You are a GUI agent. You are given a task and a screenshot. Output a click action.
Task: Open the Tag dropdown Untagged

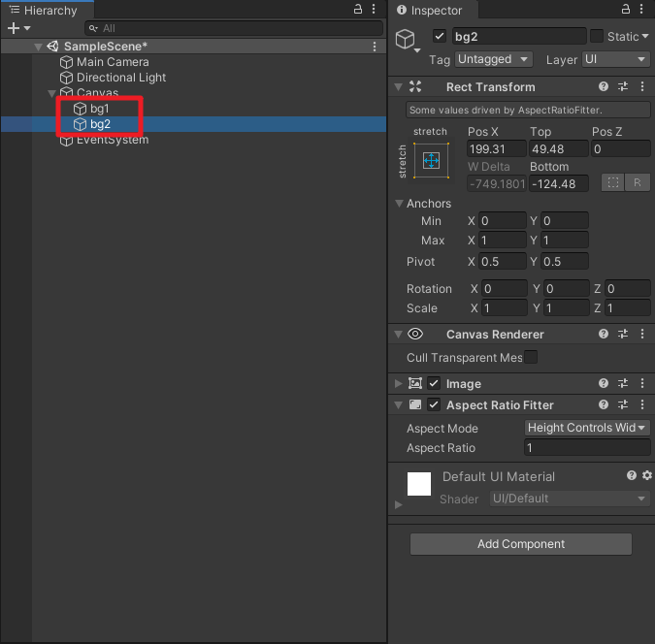click(493, 59)
